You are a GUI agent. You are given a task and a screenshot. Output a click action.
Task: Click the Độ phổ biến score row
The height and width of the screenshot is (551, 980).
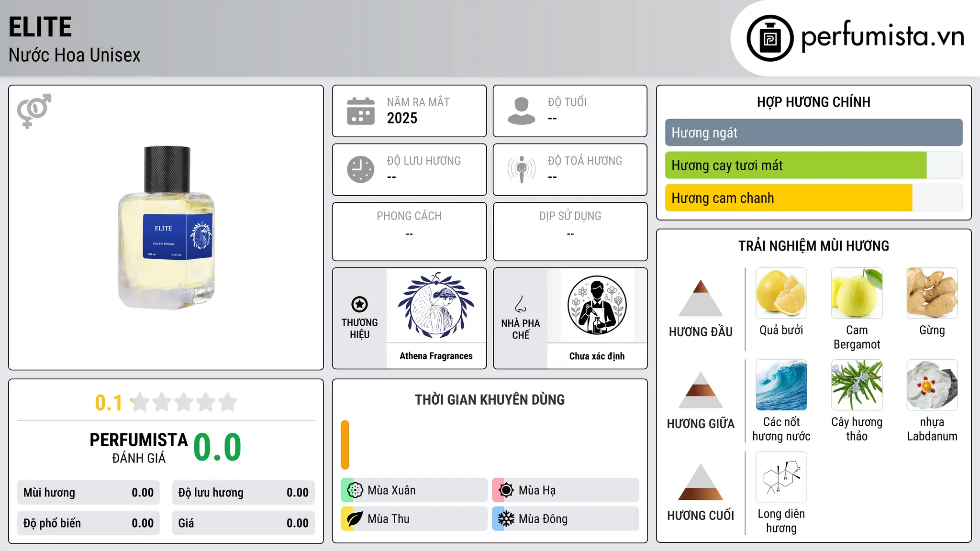tap(89, 523)
